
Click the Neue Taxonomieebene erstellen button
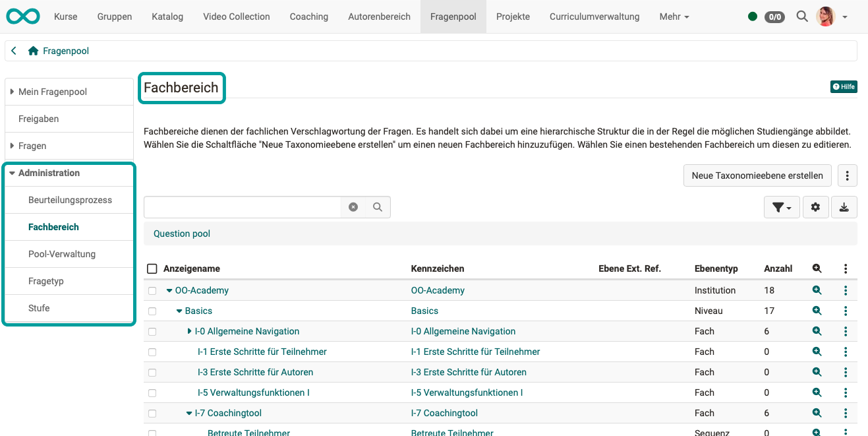(x=757, y=175)
